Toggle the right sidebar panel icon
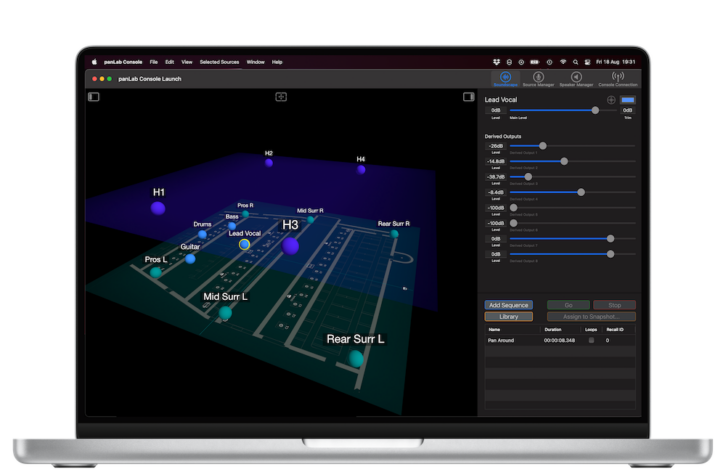This screenshot has width=726, height=472. tap(468, 97)
